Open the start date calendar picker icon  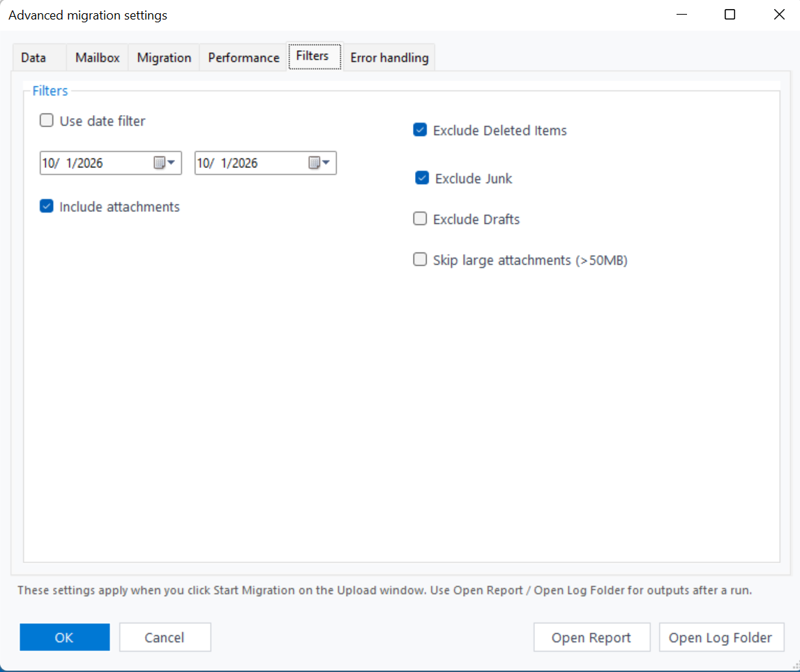click(x=165, y=162)
